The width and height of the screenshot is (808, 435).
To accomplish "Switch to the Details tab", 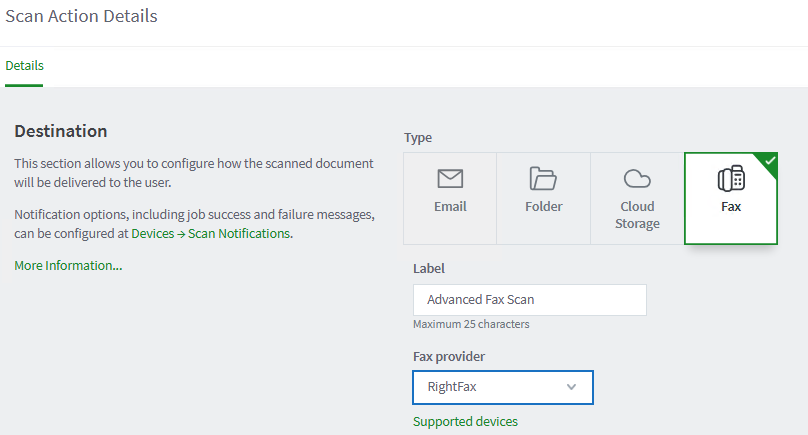I will click(x=25, y=66).
